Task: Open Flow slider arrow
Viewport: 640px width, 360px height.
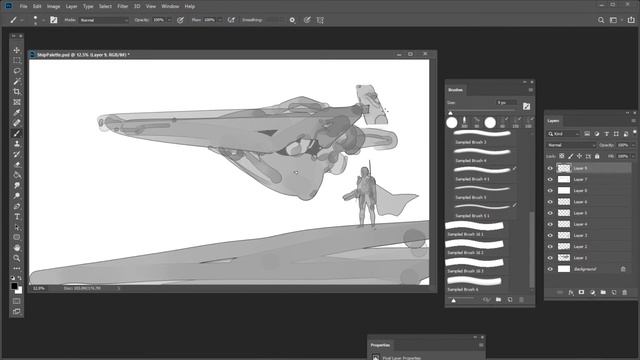Action: pyautogui.click(x=220, y=20)
